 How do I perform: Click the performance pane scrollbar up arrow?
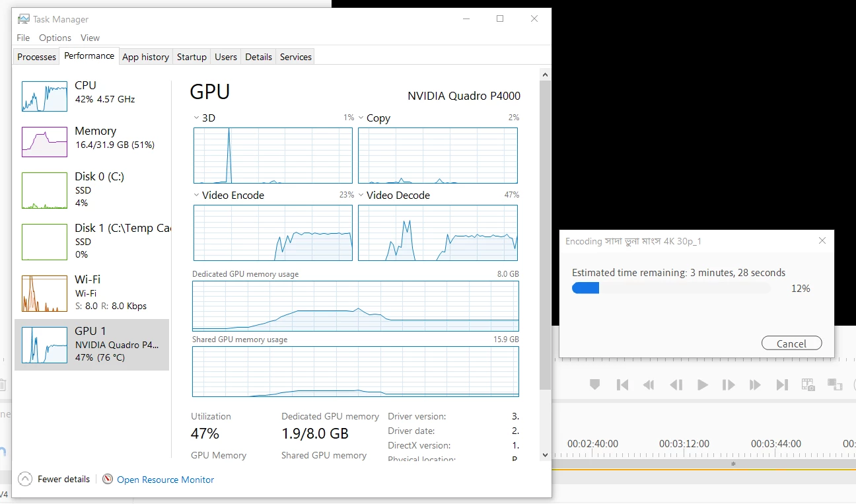point(545,74)
